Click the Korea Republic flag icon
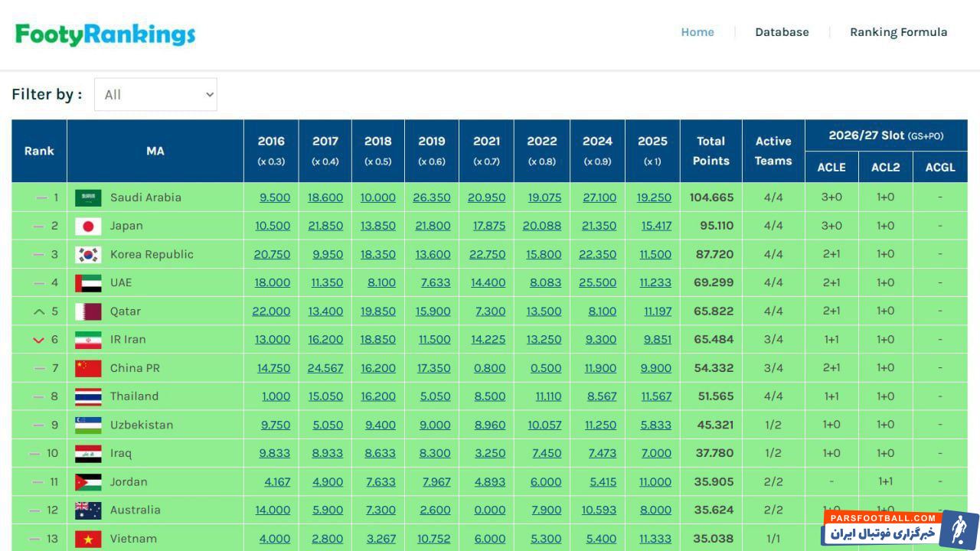980x551 pixels. (88, 254)
